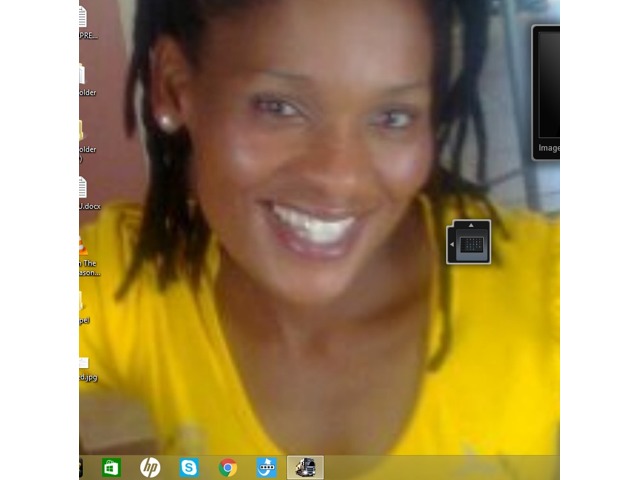Expand the keyboard widget using left arrow
Screen dimensions: 640x480
pos(451,245)
